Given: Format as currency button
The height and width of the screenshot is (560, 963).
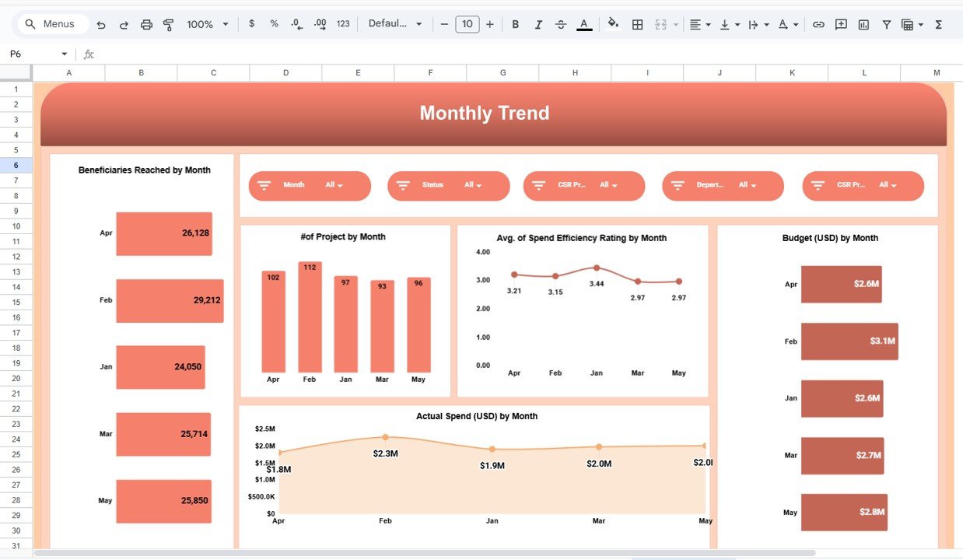Looking at the screenshot, I should (x=251, y=24).
